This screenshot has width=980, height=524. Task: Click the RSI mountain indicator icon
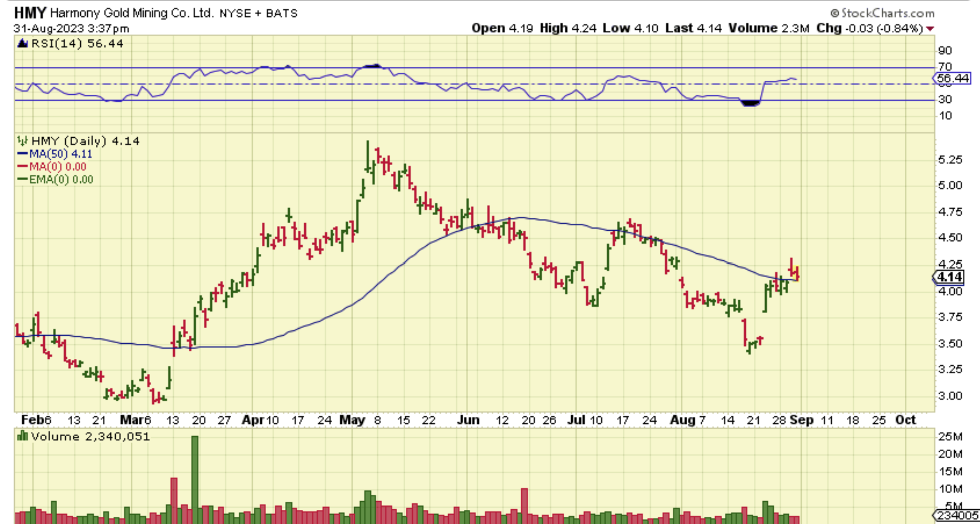(22, 43)
